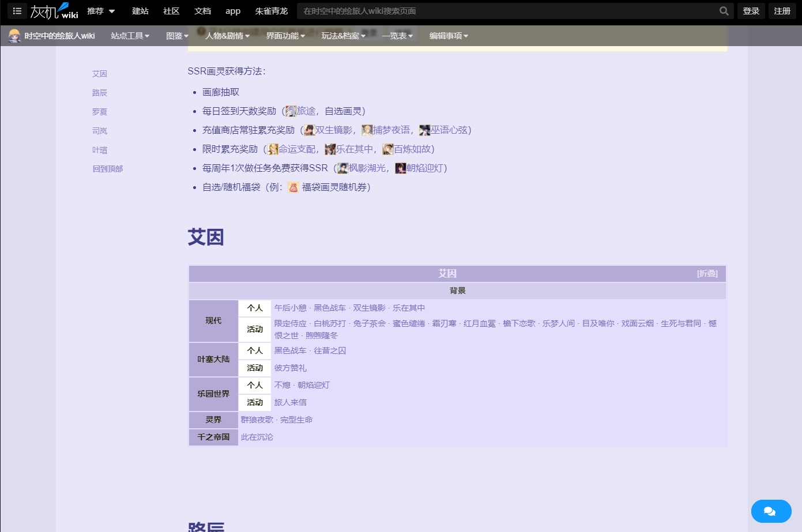Select 社区 in the top menu bar
The height and width of the screenshot is (532, 802).
pos(171,10)
